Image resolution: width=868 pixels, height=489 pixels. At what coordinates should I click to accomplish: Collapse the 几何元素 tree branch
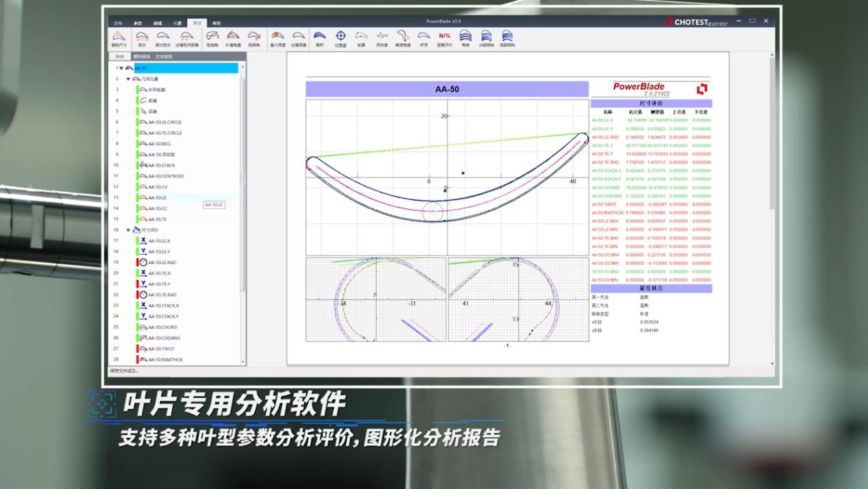coord(127,79)
